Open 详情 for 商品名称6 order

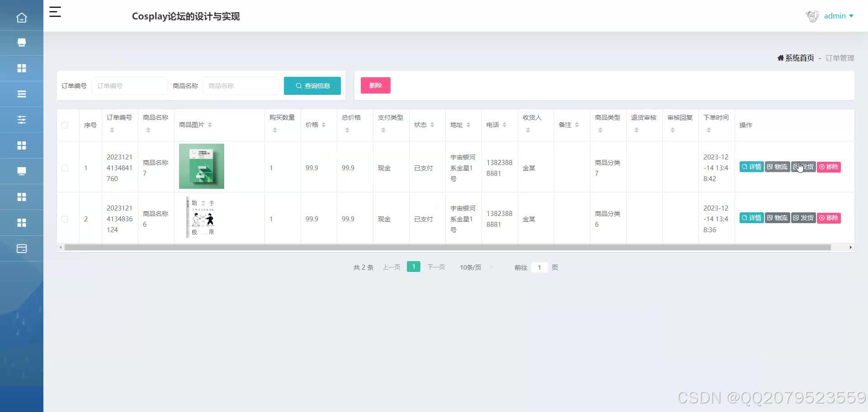751,218
